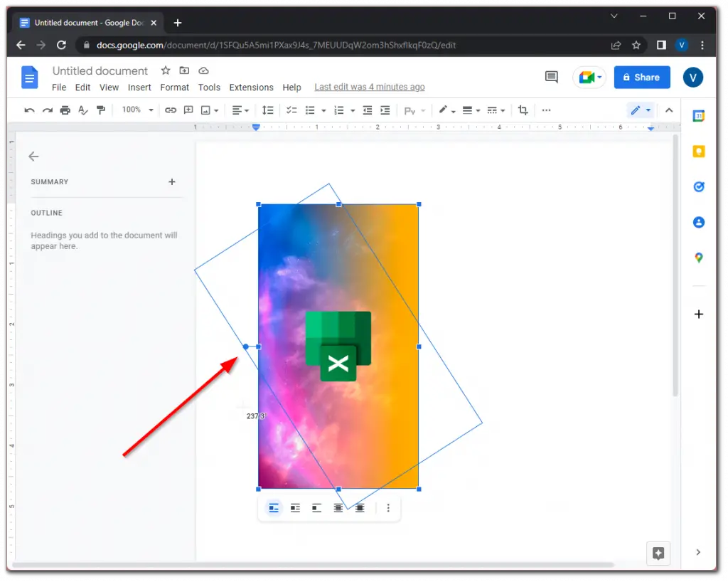Image resolution: width=728 pixels, height=582 pixels.
Task: Enable the checklist formatting option
Action: (x=291, y=110)
